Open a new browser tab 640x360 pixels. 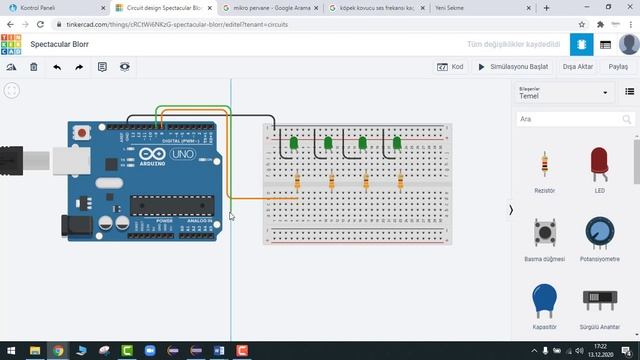click(546, 8)
